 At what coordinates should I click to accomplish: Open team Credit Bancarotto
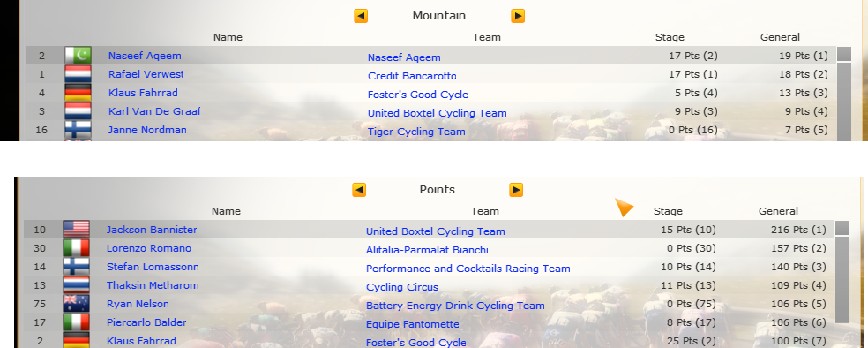(x=413, y=76)
